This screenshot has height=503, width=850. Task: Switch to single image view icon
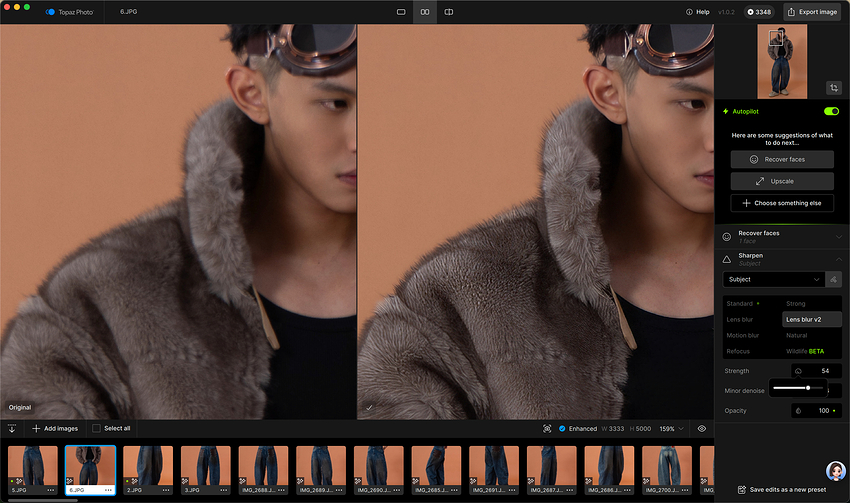click(401, 12)
